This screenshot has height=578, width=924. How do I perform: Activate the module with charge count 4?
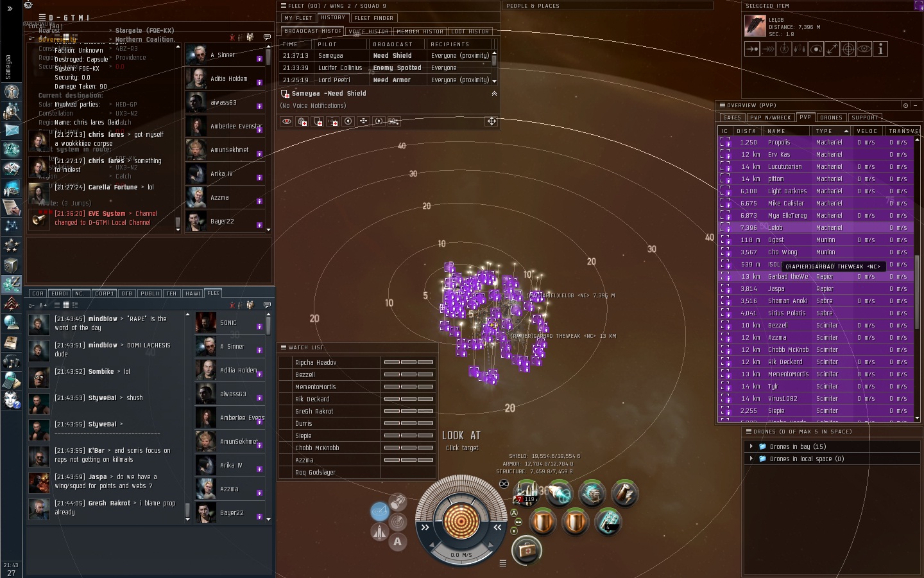608,521
